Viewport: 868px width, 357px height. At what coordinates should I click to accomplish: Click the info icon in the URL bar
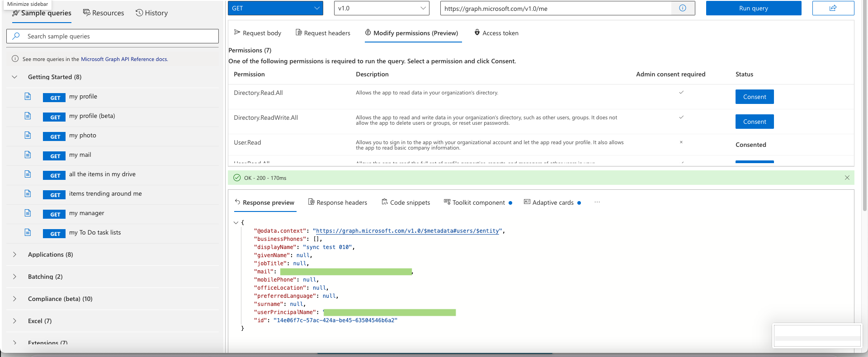click(x=683, y=8)
